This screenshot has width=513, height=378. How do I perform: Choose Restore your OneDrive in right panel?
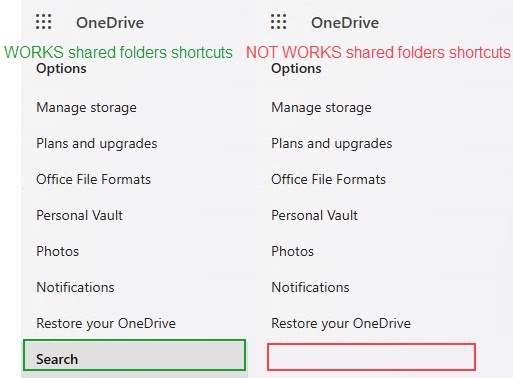341,323
